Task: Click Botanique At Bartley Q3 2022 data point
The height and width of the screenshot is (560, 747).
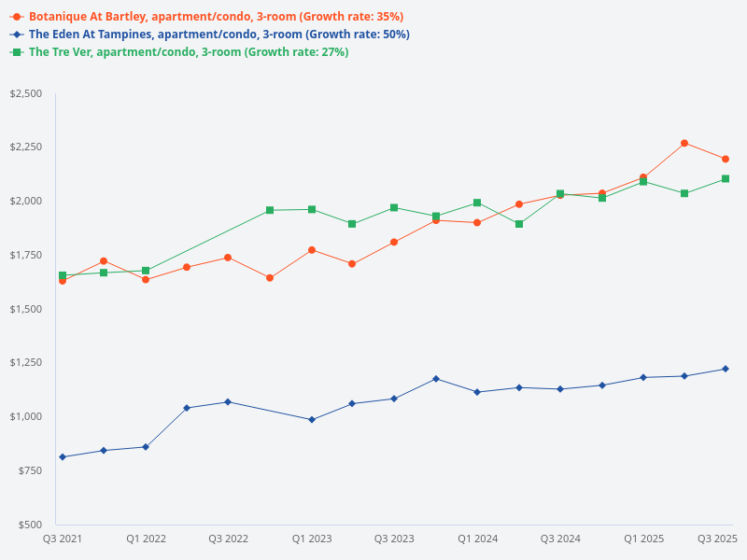Action: tap(228, 257)
